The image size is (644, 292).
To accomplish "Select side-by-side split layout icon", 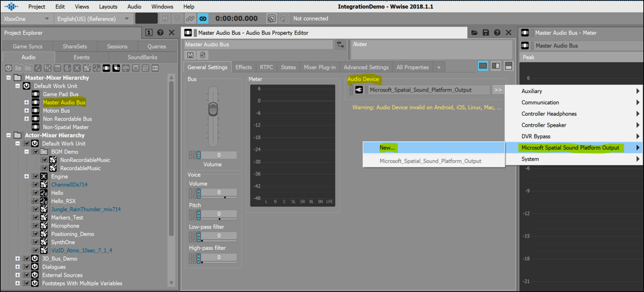I will click(x=496, y=66).
